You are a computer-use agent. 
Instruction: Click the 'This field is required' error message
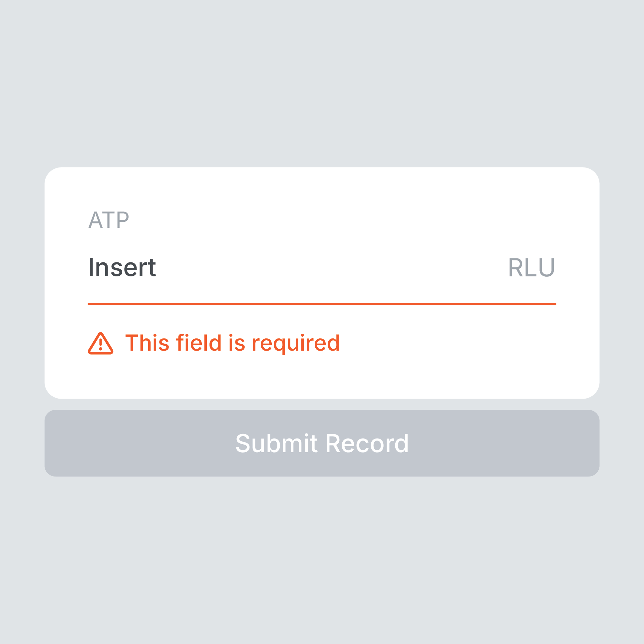(x=232, y=343)
